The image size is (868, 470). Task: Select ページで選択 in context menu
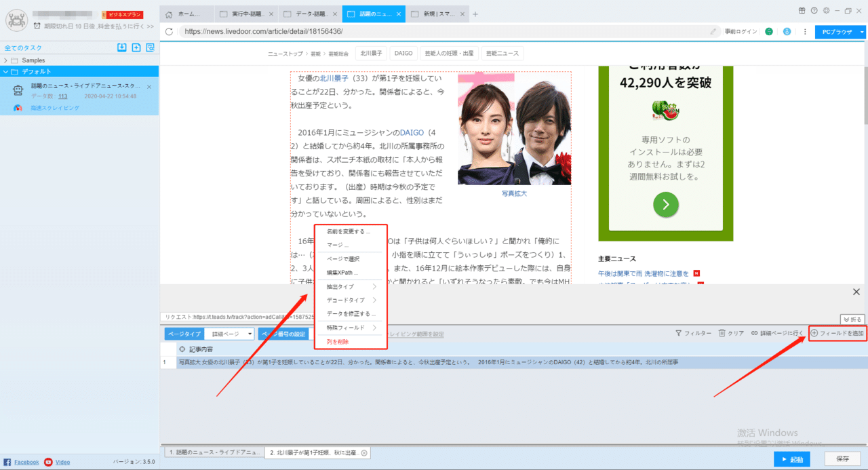(x=343, y=259)
